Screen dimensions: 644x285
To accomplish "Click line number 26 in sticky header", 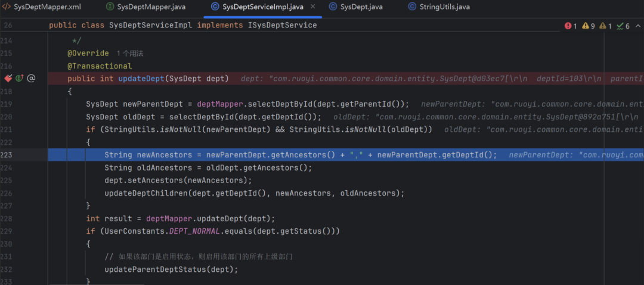I will [8, 26].
